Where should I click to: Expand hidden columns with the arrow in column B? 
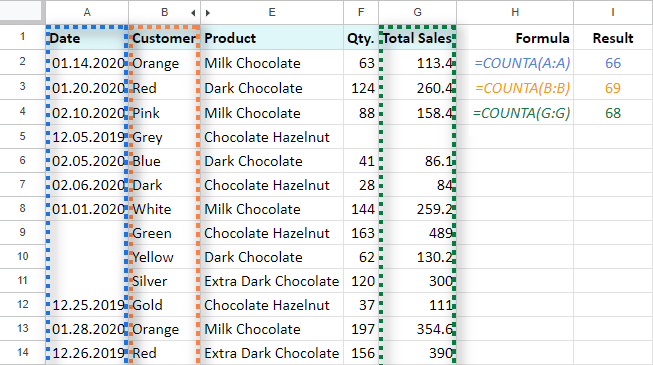(193, 13)
